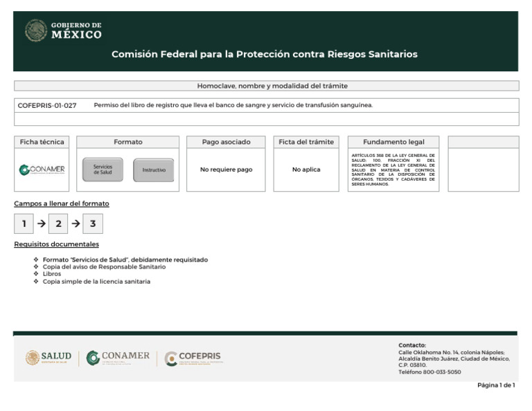The width and height of the screenshot is (532, 411).
Task: Click the 'No aplica' text
Action: click(306, 170)
